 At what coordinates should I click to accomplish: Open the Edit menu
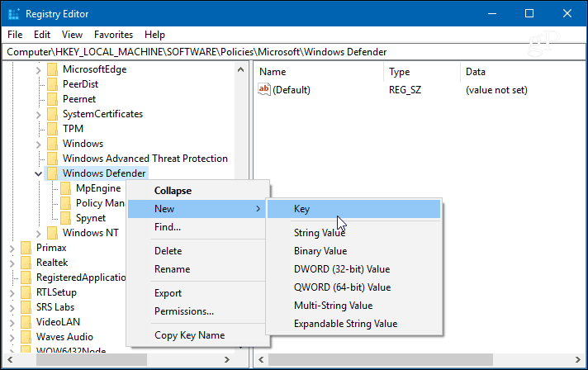pos(42,35)
